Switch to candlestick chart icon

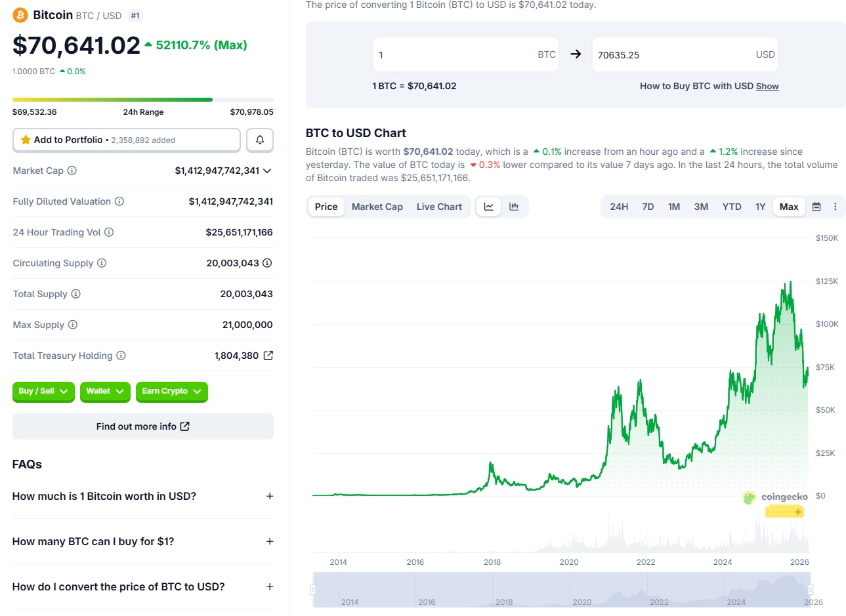click(514, 206)
